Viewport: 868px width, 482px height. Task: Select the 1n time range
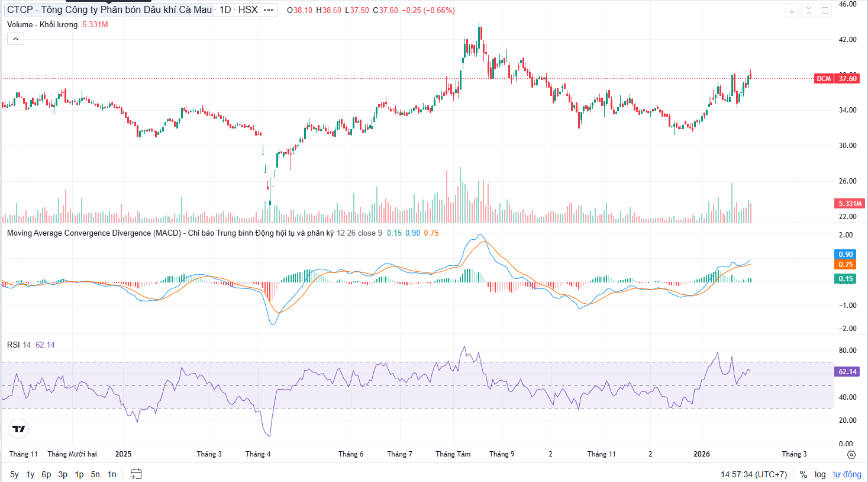[112, 474]
